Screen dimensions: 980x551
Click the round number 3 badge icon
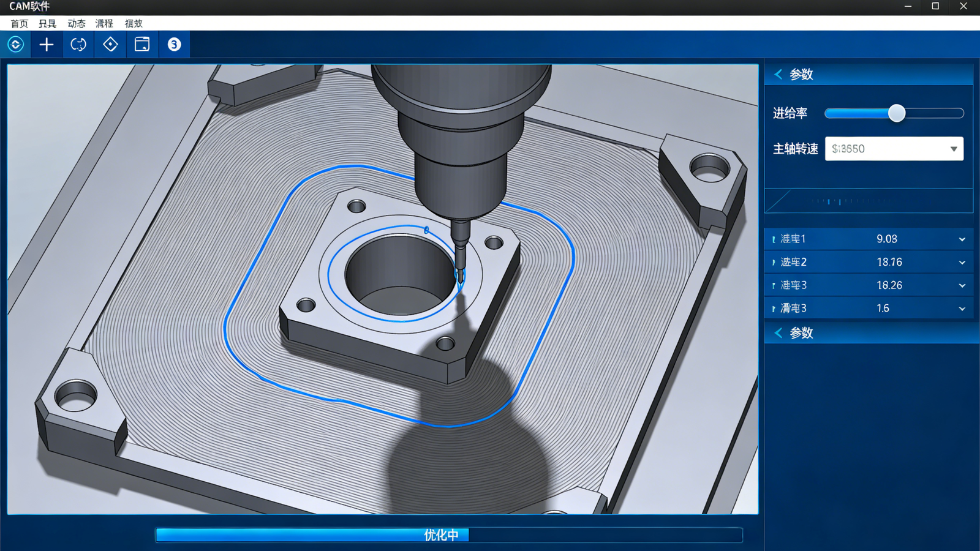pyautogui.click(x=174, y=45)
